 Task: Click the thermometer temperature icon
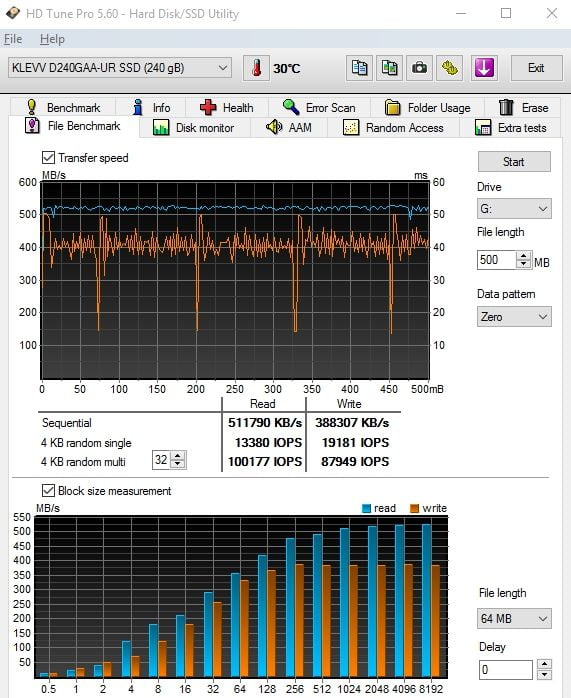tap(256, 68)
